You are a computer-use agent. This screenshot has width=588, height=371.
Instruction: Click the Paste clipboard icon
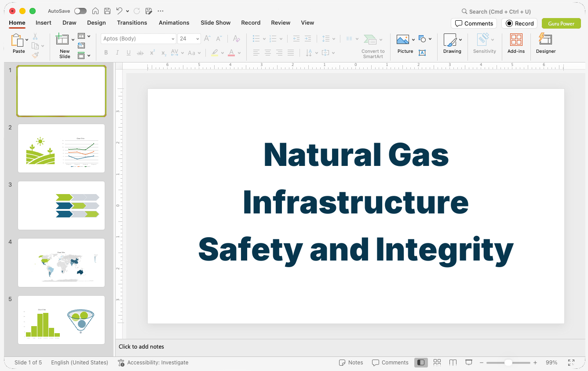18,40
